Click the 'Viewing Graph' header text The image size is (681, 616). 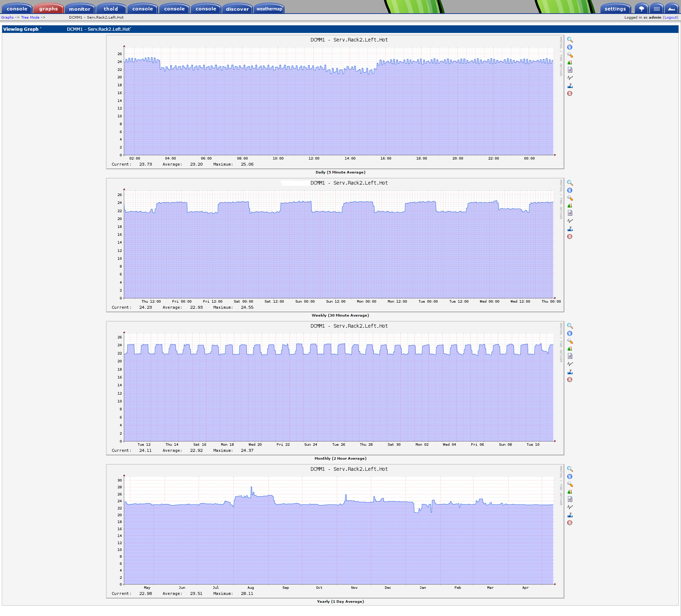click(x=21, y=29)
